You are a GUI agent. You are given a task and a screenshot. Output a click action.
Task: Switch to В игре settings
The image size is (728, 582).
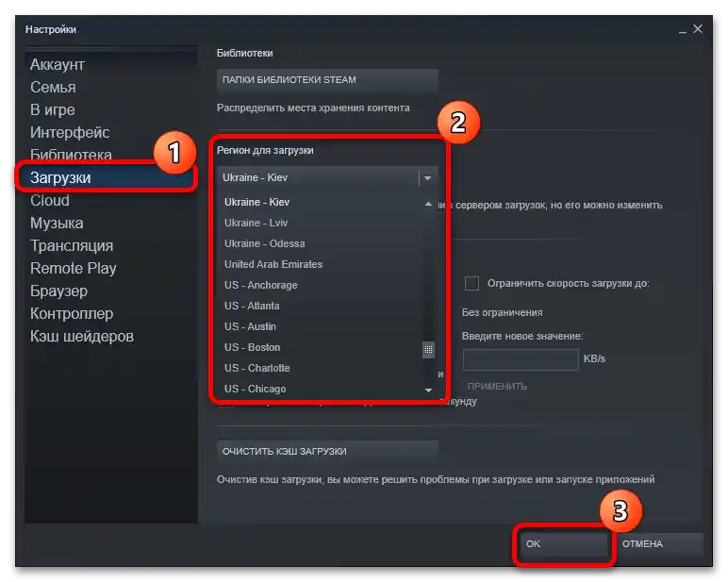[x=53, y=110]
